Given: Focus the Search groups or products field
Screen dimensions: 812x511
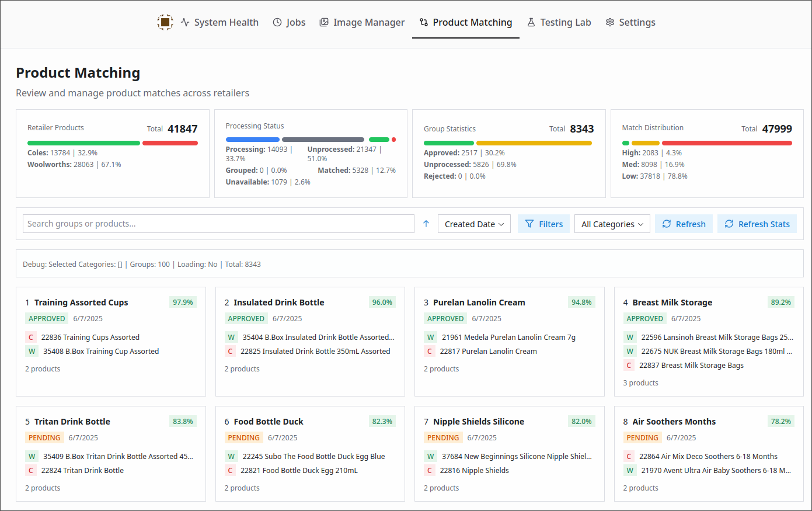Looking at the screenshot, I should 218,224.
